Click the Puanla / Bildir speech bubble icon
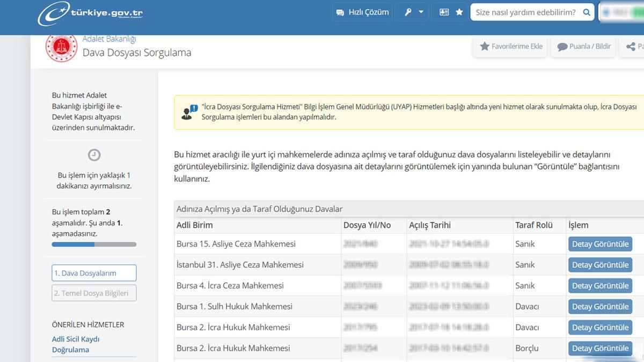 [561, 46]
